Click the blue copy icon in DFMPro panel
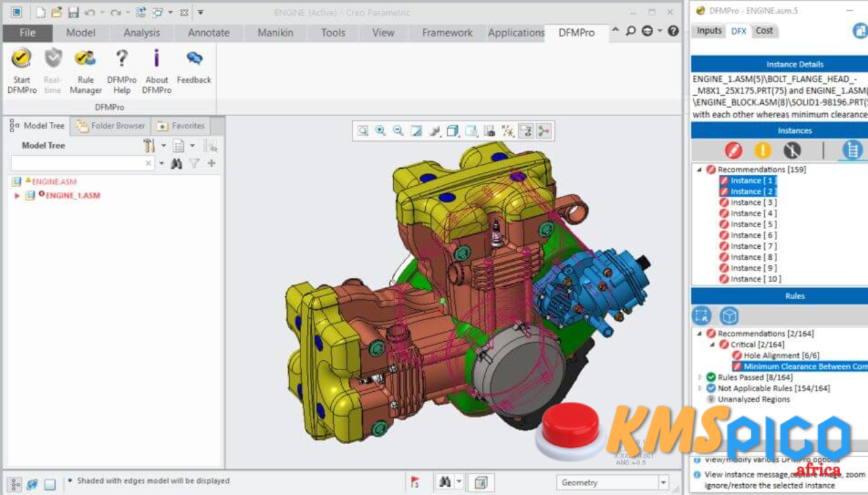The width and height of the screenshot is (868, 495). tap(860, 31)
